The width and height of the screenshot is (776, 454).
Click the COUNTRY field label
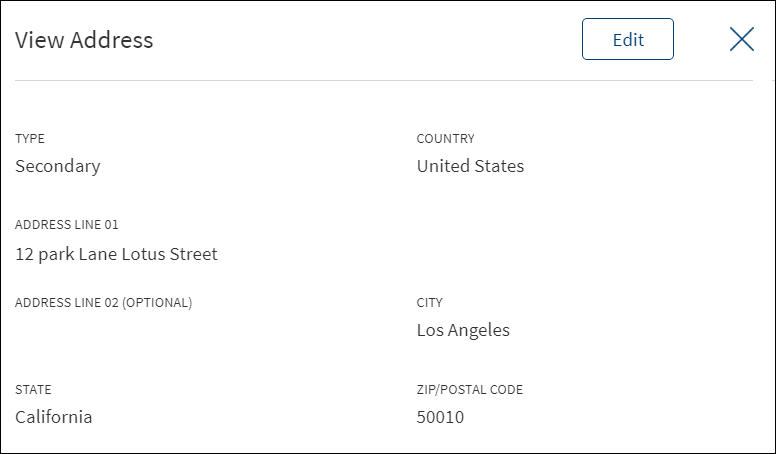click(445, 138)
